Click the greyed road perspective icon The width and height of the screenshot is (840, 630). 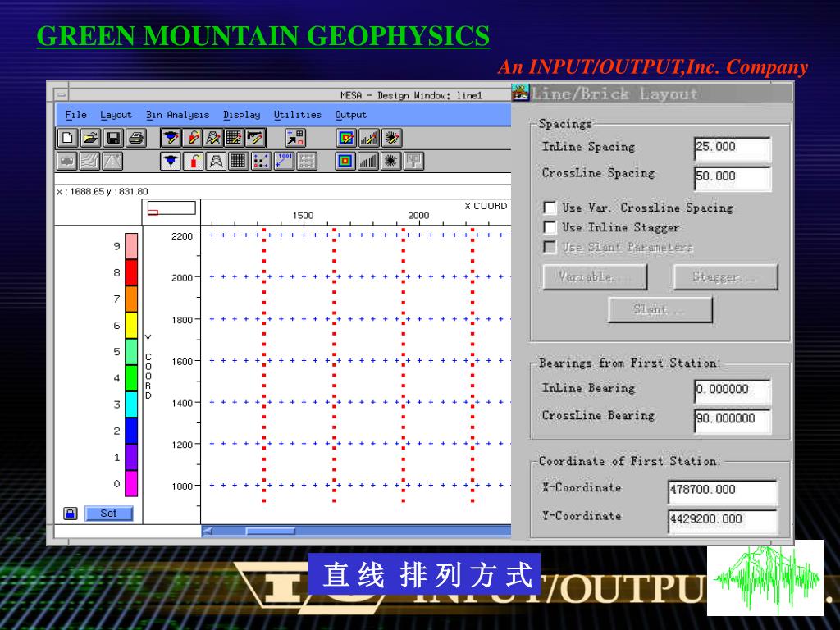(112, 161)
